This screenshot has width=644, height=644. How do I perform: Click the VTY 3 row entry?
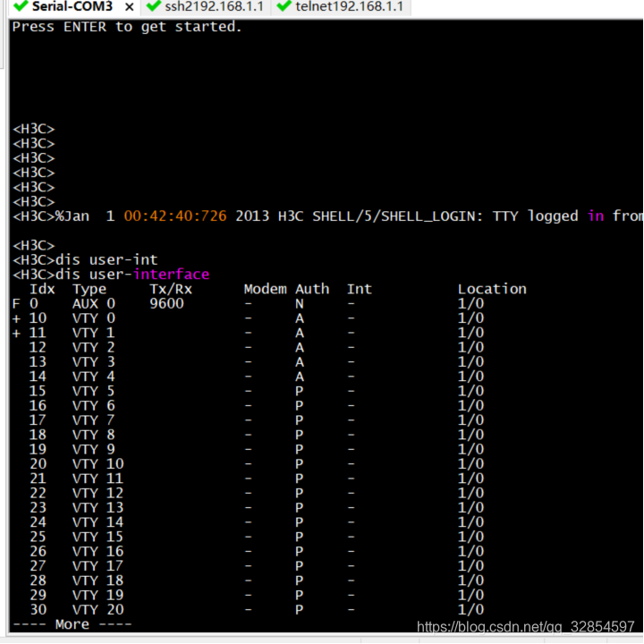click(94, 362)
